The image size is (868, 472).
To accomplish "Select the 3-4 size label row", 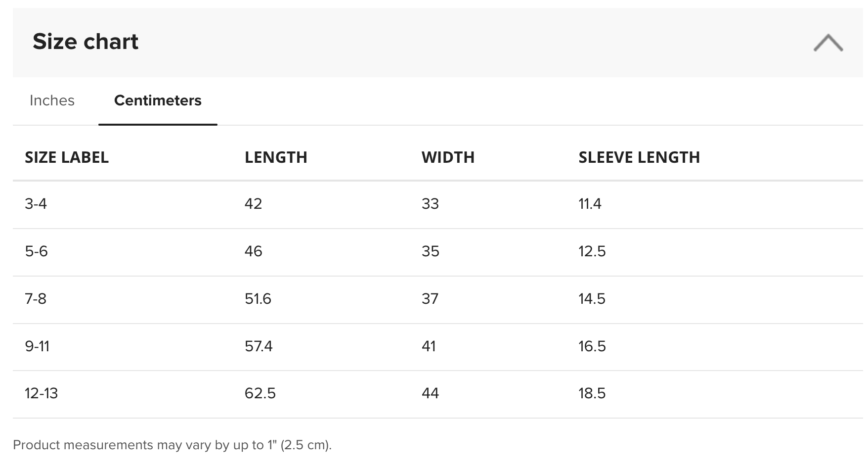I will coord(437,204).
